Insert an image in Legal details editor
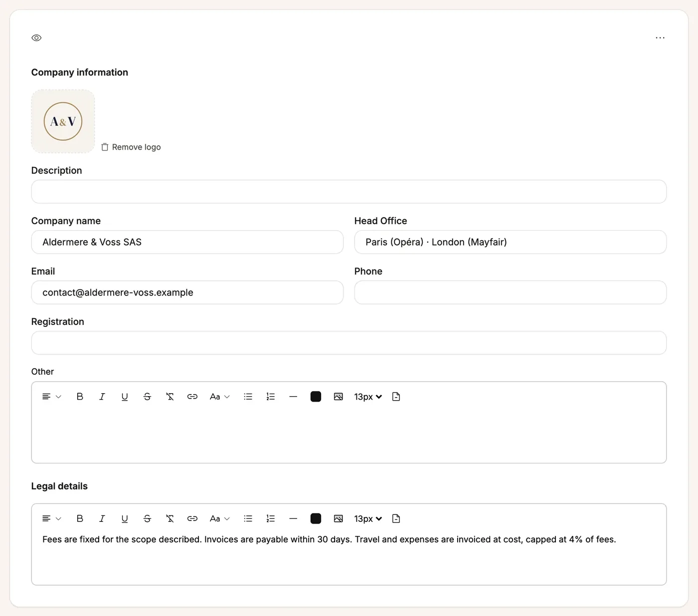Image resolution: width=698 pixels, height=616 pixels. [339, 519]
